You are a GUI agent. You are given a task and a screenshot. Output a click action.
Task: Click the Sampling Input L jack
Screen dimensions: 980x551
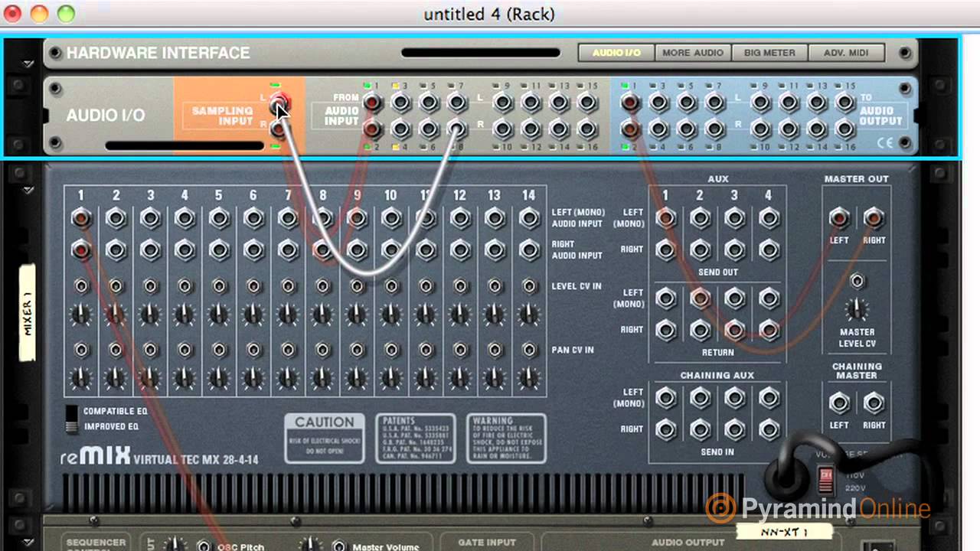click(279, 103)
